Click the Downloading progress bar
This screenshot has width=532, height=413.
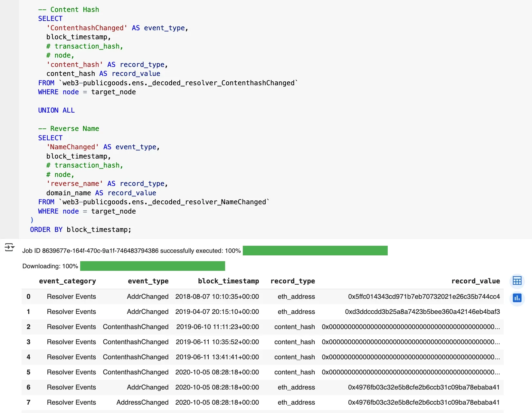pyautogui.click(x=152, y=266)
